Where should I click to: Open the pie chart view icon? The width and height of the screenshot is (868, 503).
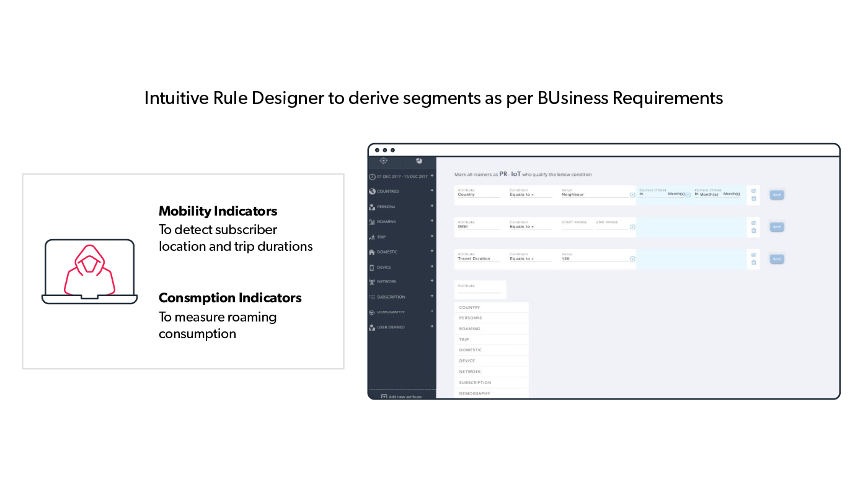[419, 160]
